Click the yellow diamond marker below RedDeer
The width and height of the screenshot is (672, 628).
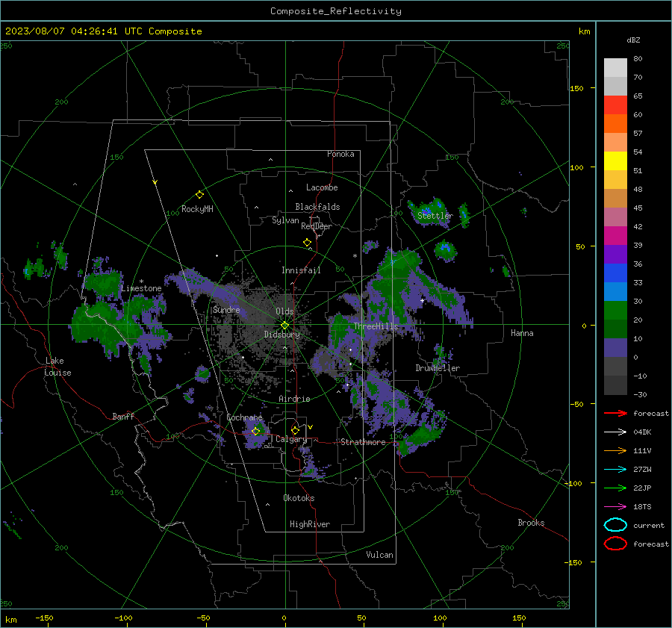[308, 243]
